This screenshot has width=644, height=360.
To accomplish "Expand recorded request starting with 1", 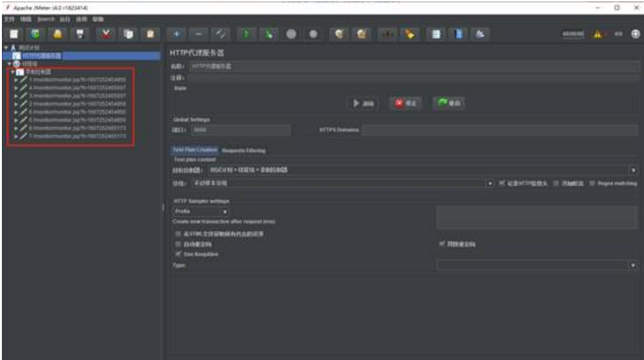I will tap(16, 80).
